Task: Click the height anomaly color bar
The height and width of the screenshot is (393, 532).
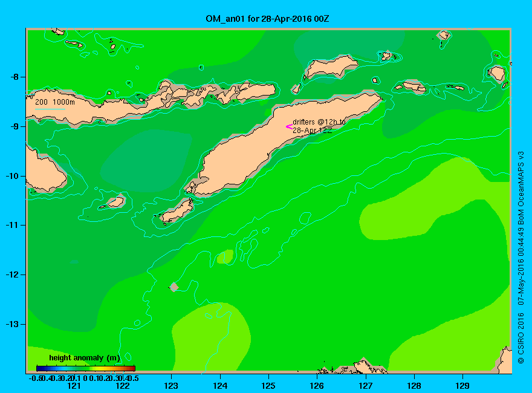Action: point(86,368)
